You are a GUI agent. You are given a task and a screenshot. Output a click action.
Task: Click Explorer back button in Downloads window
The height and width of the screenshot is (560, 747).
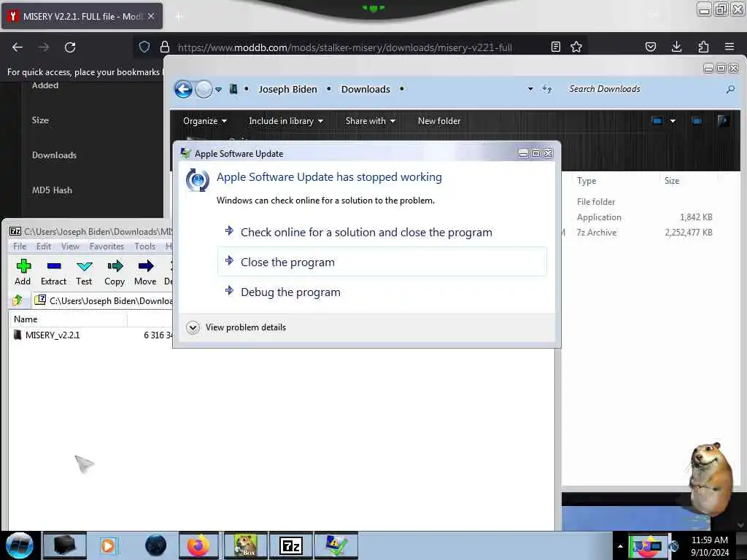(x=183, y=89)
